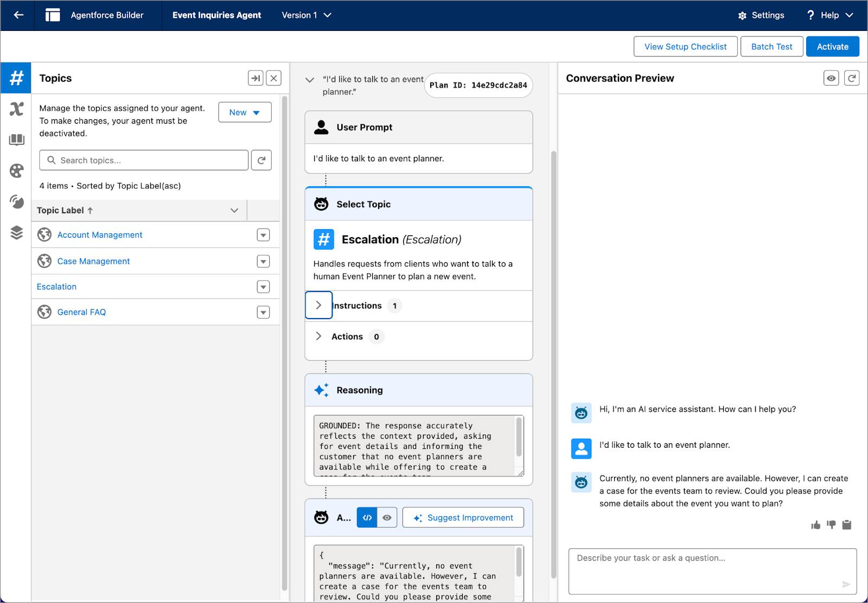Open the Escalation topic link

(56, 287)
